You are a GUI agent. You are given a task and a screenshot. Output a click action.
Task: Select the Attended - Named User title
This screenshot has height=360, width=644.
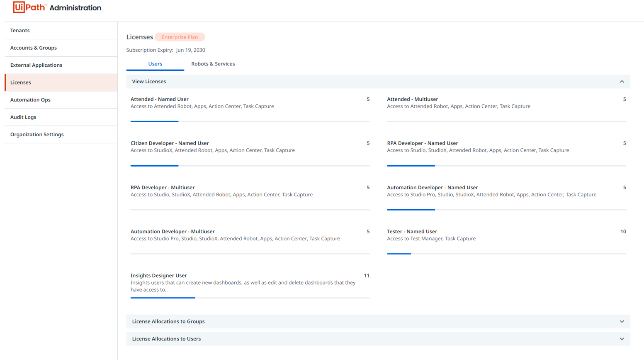point(160,99)
